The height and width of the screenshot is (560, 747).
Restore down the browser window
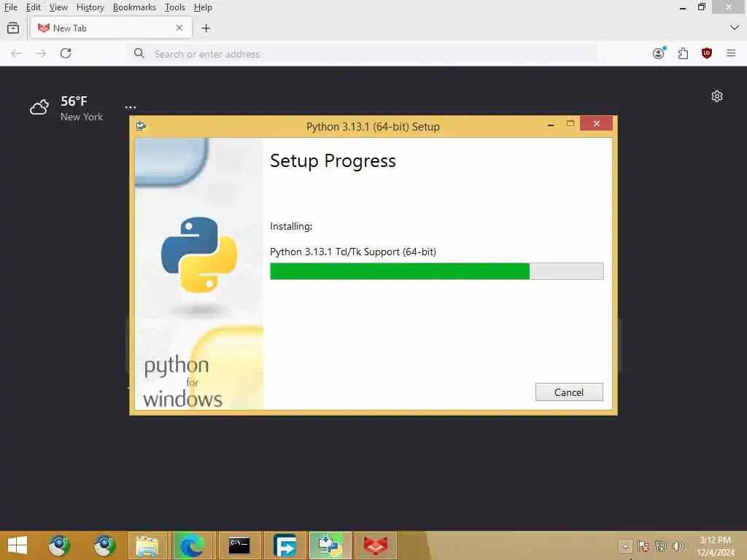[701, 7]
